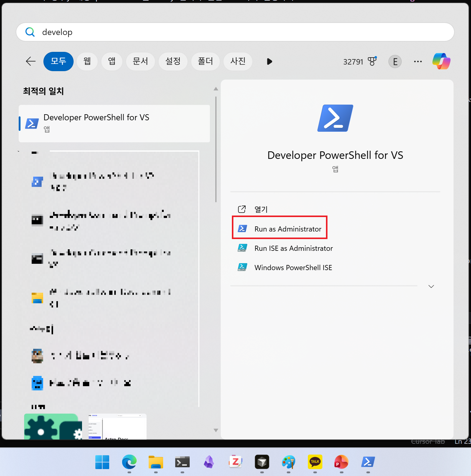Click the search magnifier icon

pyautogui.click(x=30, y=32)
